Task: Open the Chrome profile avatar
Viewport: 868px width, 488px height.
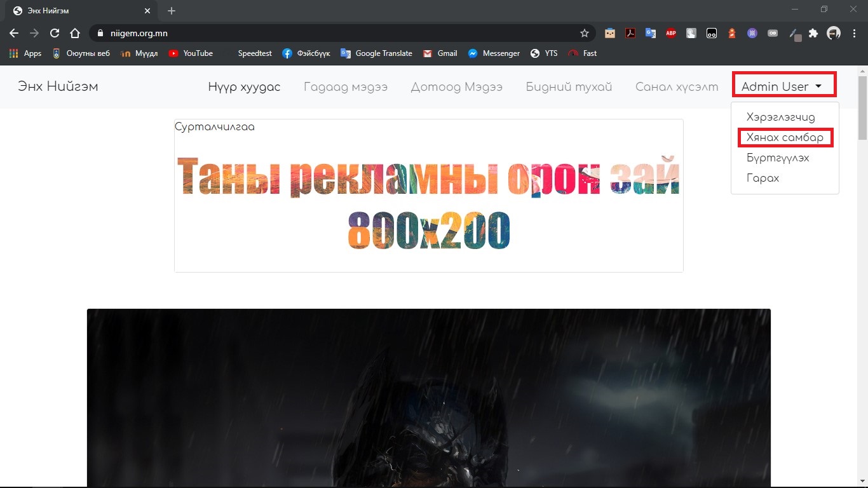Action: point(834,33)
